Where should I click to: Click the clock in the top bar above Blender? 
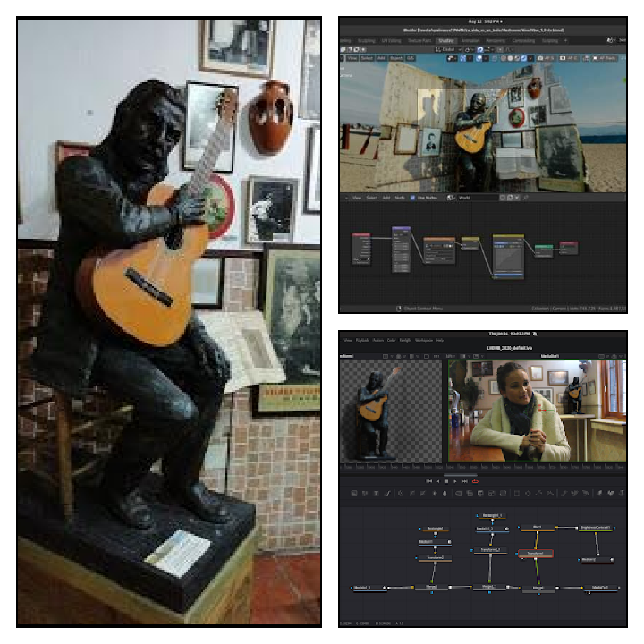tap(485, 21)
